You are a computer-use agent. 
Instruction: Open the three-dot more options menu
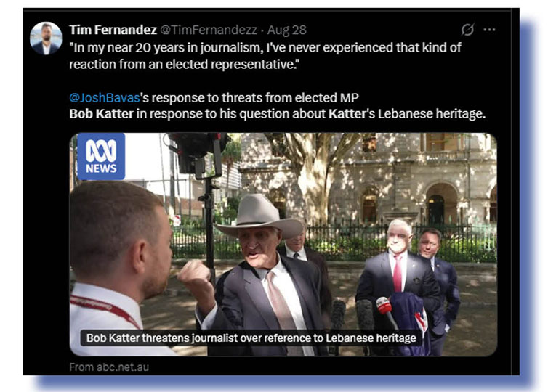click(x=489, y=29)
